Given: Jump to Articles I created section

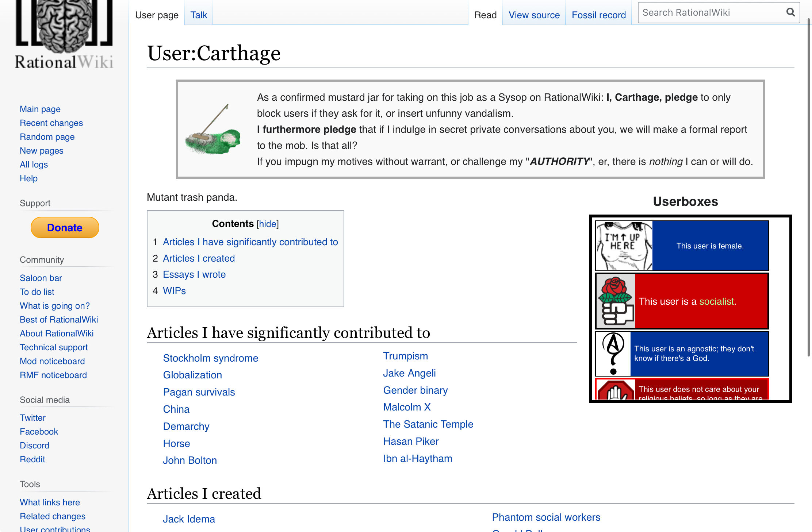Looking at the screenshot, I should click(x=199, y=258).
